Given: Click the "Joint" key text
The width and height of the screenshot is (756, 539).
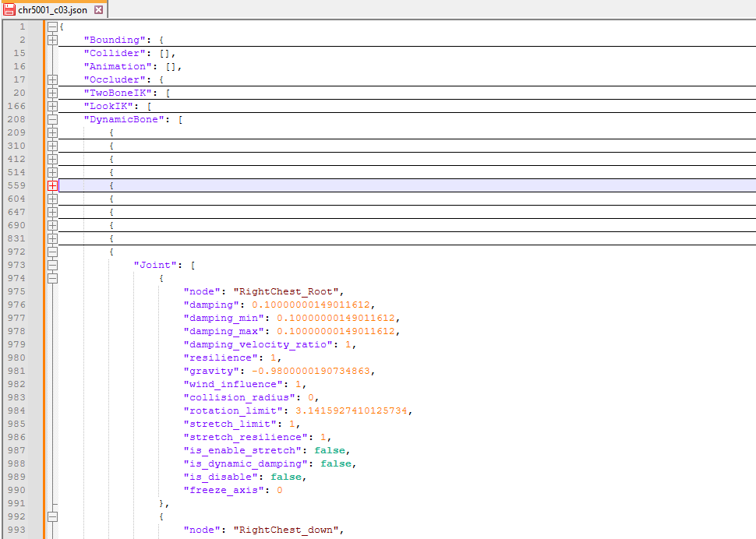Looking at the screenshot, I should pyautogui.click(x=155, y=265).
